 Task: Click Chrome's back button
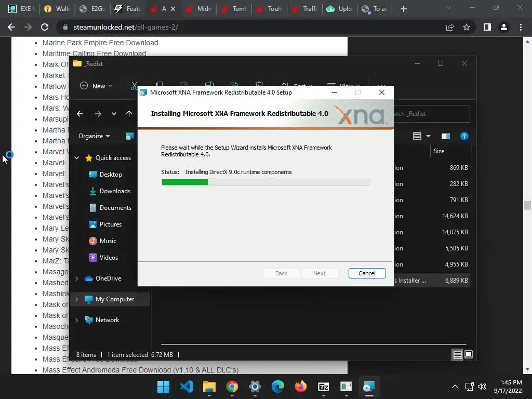(x=11, y=27)
